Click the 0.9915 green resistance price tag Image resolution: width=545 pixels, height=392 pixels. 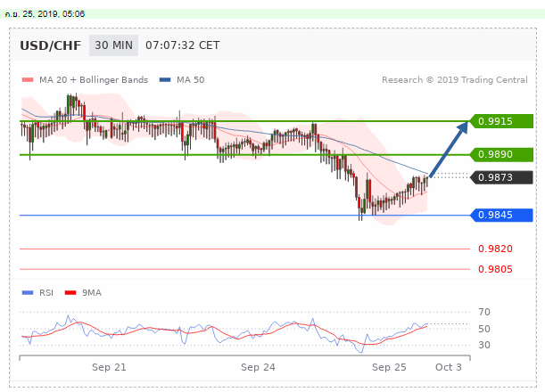[501, 121]
